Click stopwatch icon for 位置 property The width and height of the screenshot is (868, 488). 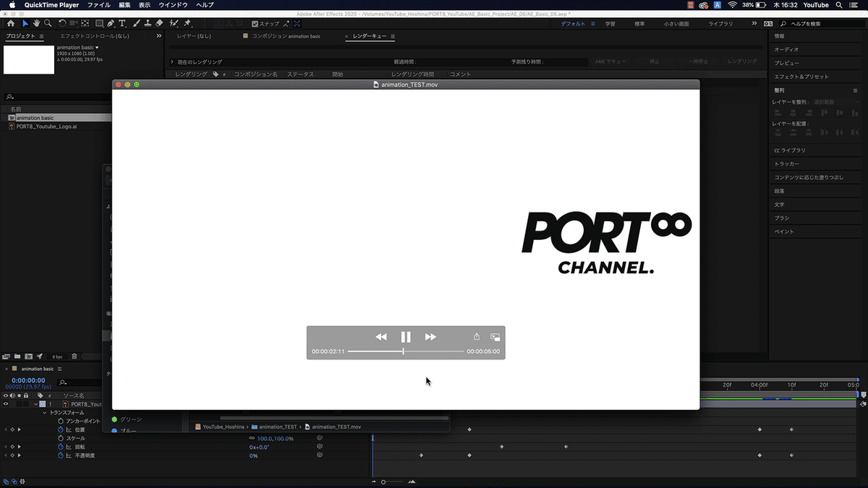pyautogui.click(x=61, y=429)
